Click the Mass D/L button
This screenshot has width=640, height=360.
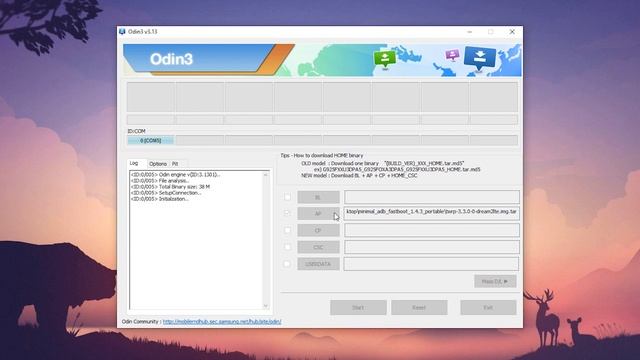coord(495,281)
